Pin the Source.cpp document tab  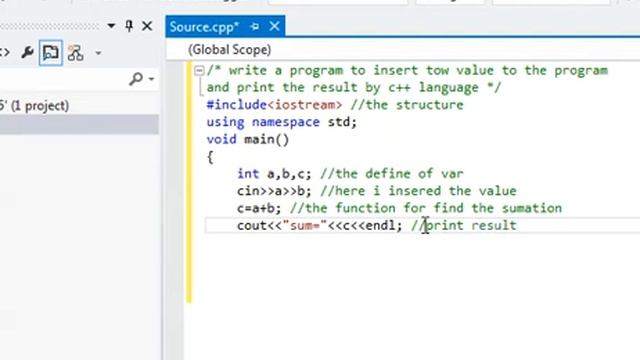coord(255,27)
